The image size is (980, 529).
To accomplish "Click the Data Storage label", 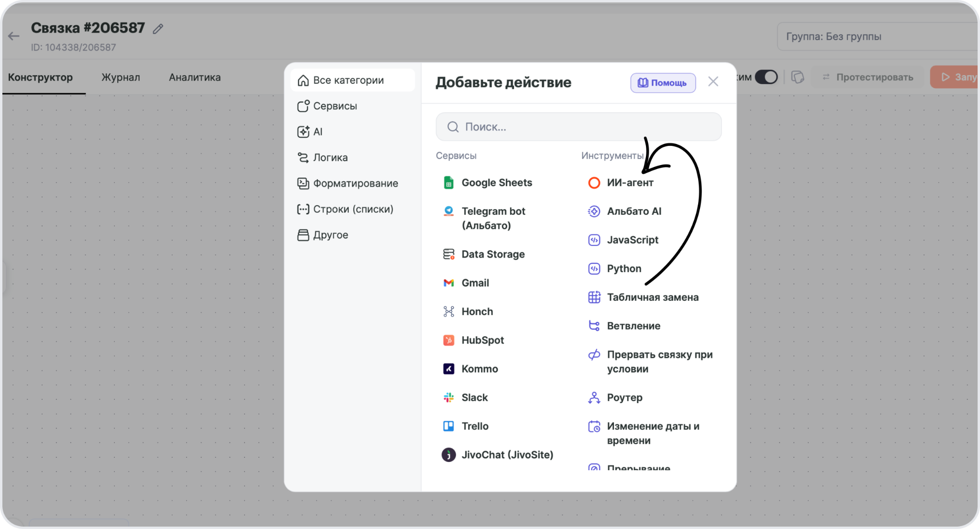I will 493,254.
